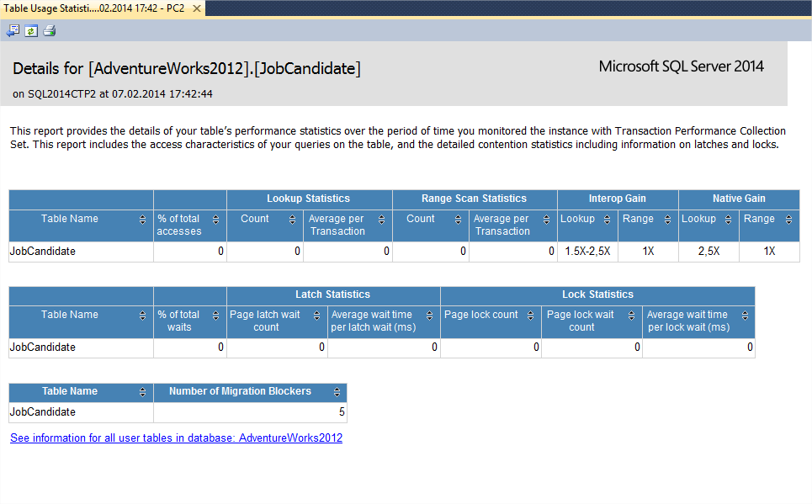812x504 pixels.
Task: Sort Average wait time per lock wait column
Action: coord(745,316)
